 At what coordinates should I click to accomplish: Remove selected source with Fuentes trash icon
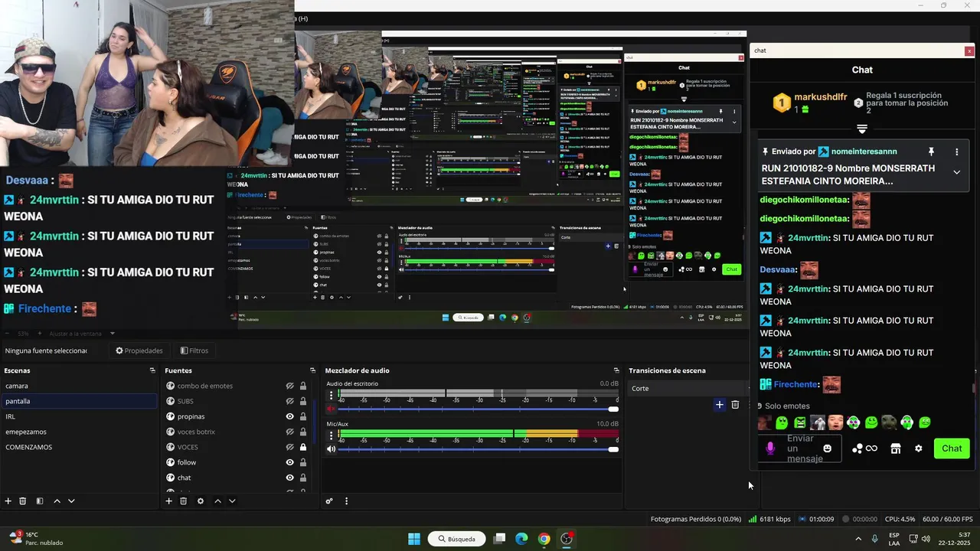pyautogui.click(x=184, y=501)
